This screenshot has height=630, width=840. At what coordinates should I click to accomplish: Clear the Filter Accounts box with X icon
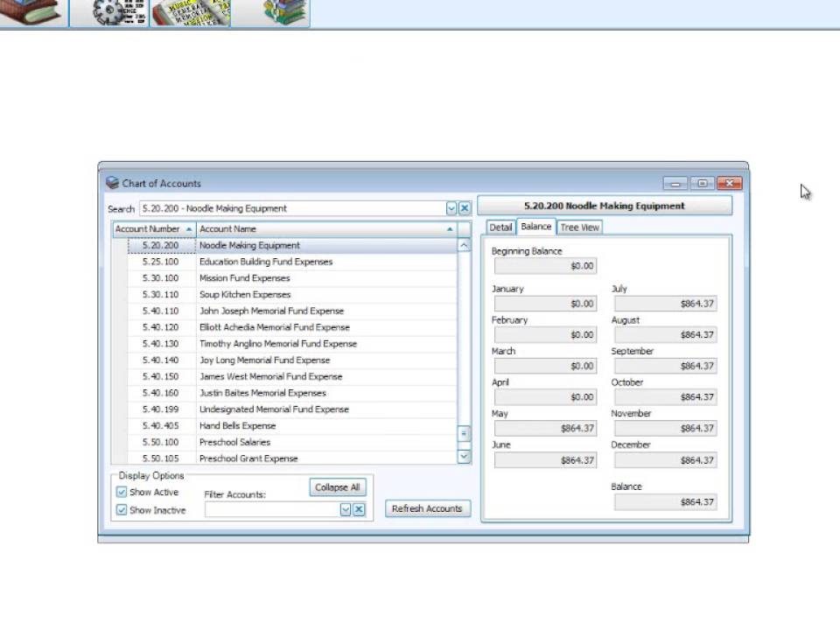tap(359, 509)
